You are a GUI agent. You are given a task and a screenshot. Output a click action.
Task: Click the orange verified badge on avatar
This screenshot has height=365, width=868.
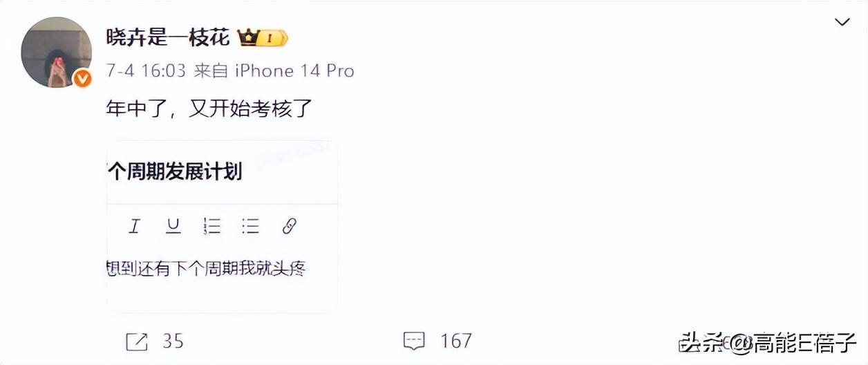pyautogui.click(x=82, y=78)
